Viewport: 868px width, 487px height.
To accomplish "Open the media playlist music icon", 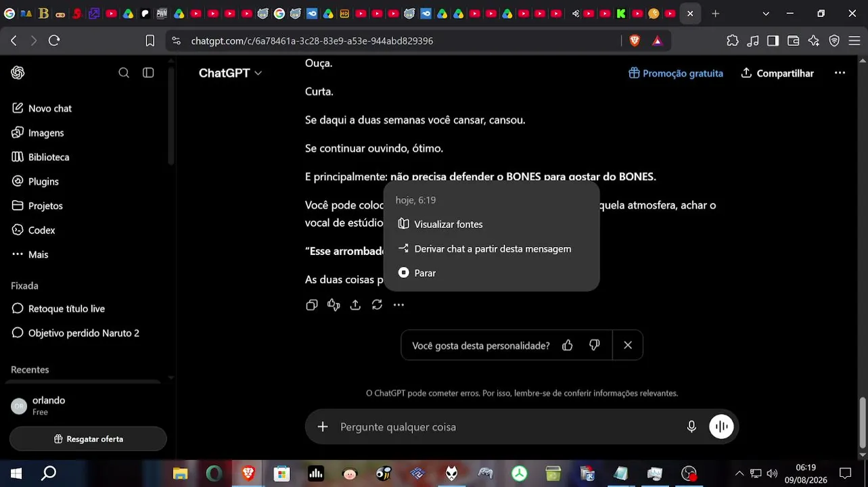I will tap(753, 41).
